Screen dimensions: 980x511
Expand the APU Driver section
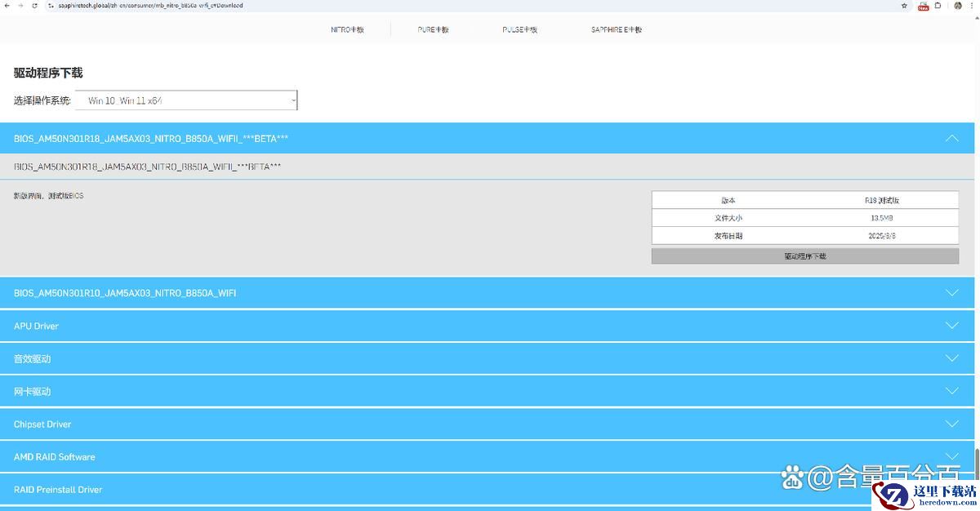[488, 326]
